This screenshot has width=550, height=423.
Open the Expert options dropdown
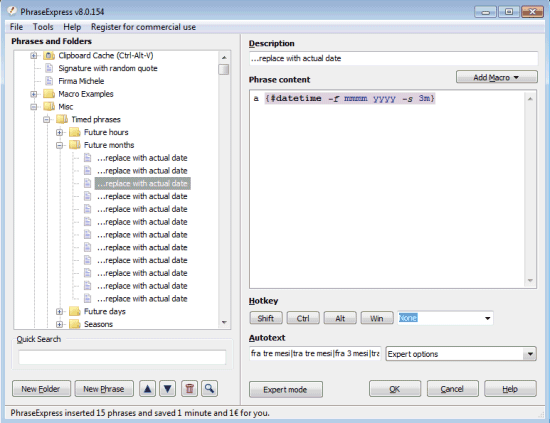(461, 354)
